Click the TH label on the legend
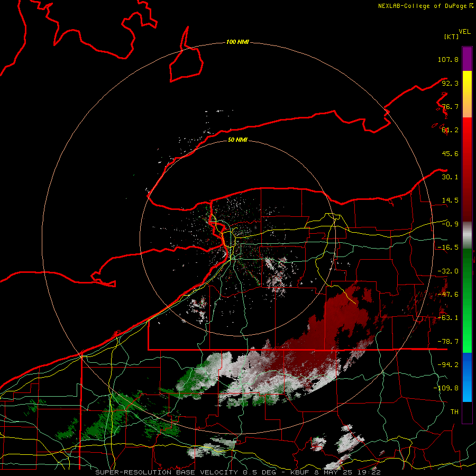This screenshot has width=476, height=476. point(454,412)
